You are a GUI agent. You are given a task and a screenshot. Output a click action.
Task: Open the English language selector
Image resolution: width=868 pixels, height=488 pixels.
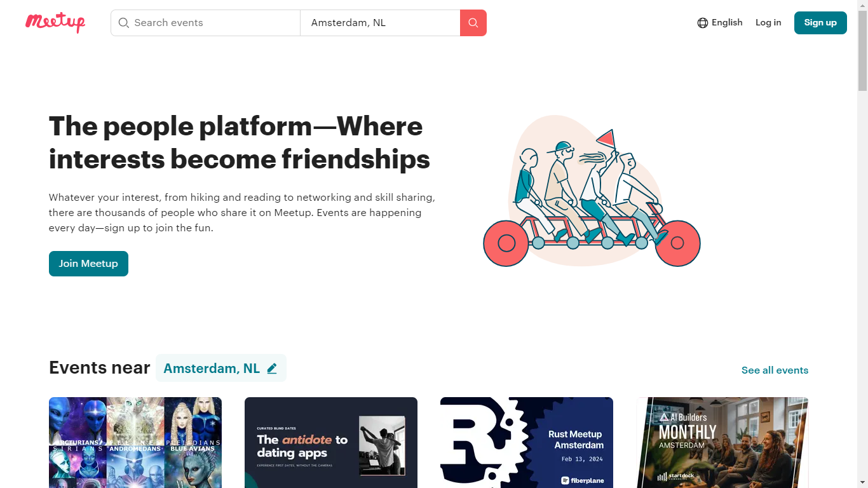coord(720,23)
